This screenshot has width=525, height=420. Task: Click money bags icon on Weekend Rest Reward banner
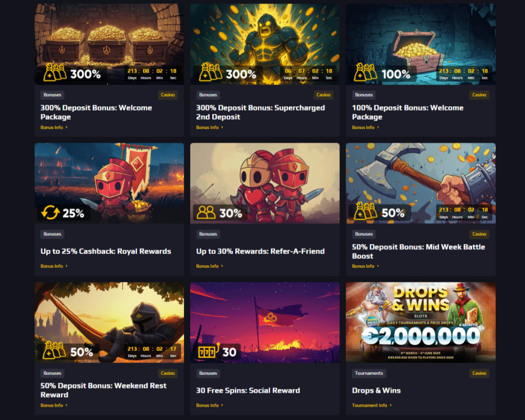point(54,350)
